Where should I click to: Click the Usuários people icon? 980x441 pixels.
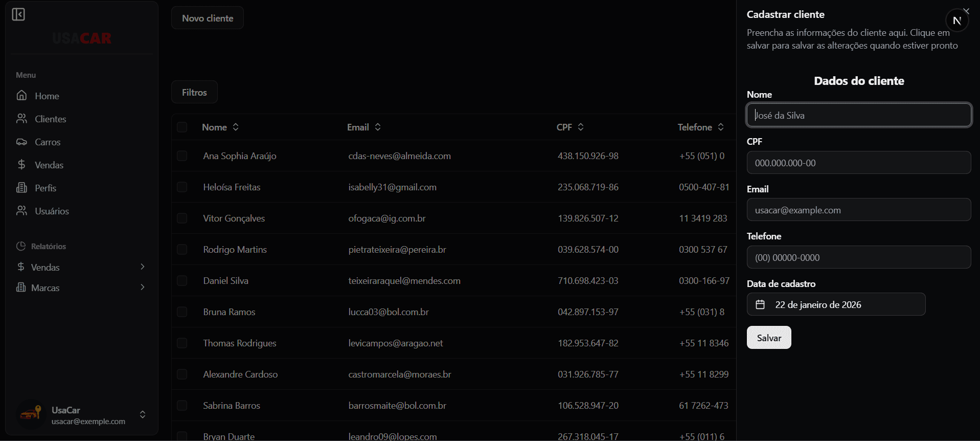click(x=21, y=211)
